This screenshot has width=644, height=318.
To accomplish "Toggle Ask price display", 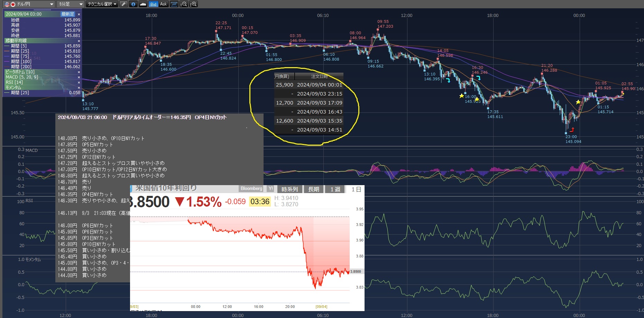I will point(163,4).
